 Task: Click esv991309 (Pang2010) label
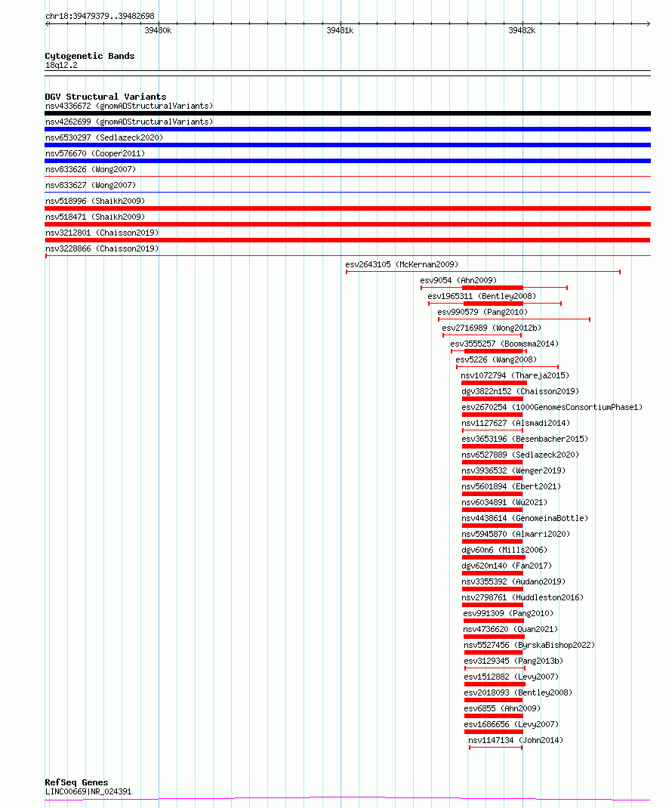point(508,614)
